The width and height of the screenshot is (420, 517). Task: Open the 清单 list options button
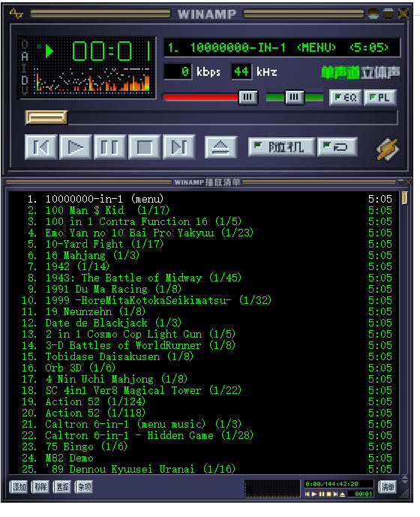click(388, 487)
